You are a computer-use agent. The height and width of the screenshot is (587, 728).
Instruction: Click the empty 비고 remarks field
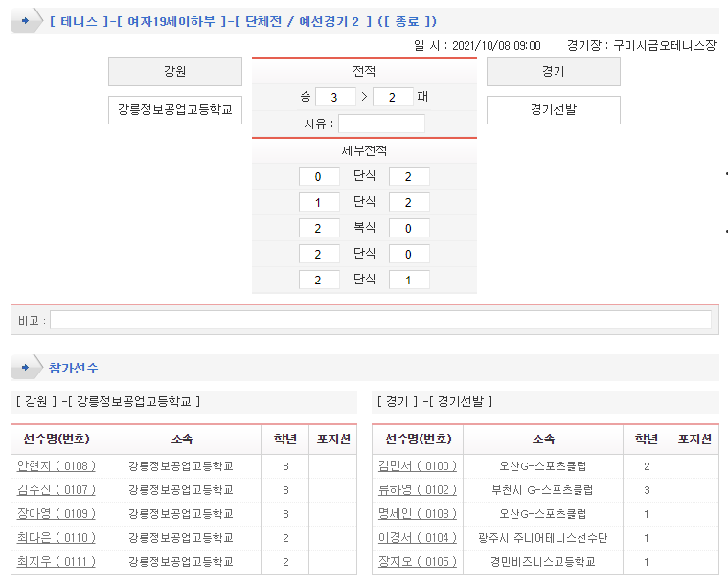pyautogui.click(x=380, y=320)
